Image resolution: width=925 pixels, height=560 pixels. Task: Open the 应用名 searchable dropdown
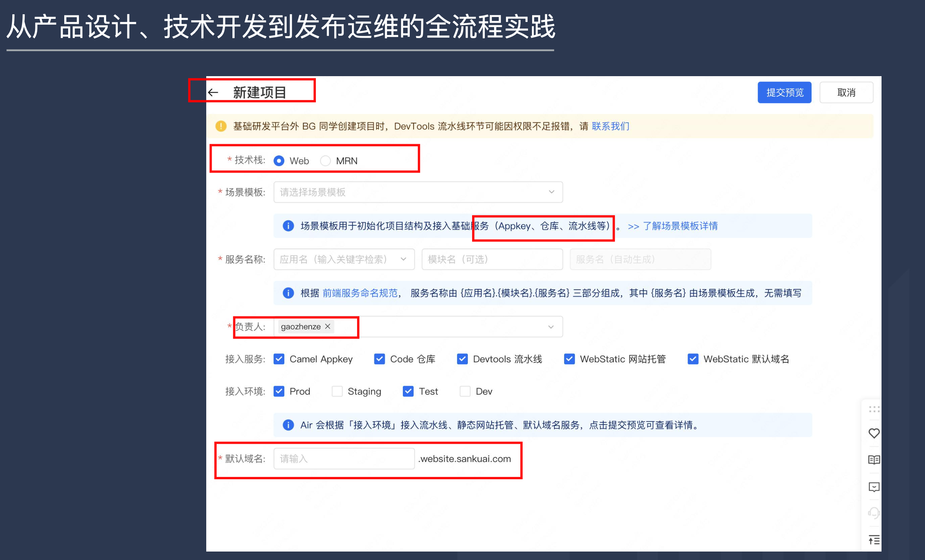click(x=344, y=259)
